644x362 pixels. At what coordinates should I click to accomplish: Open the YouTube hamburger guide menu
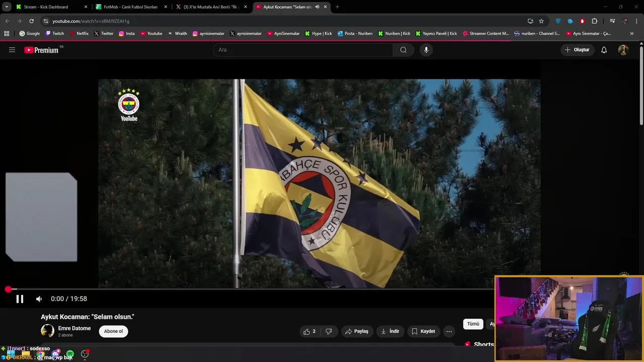click(x=12, y=50)
